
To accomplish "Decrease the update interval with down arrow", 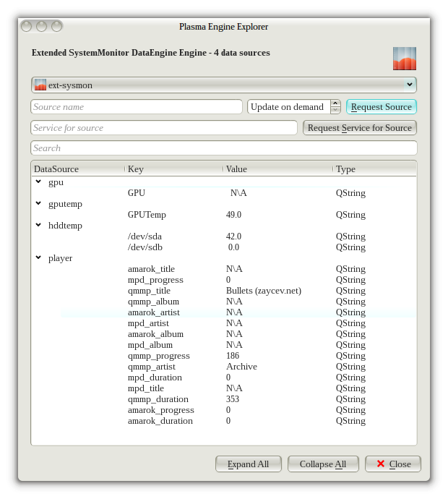I will [335, 111].
